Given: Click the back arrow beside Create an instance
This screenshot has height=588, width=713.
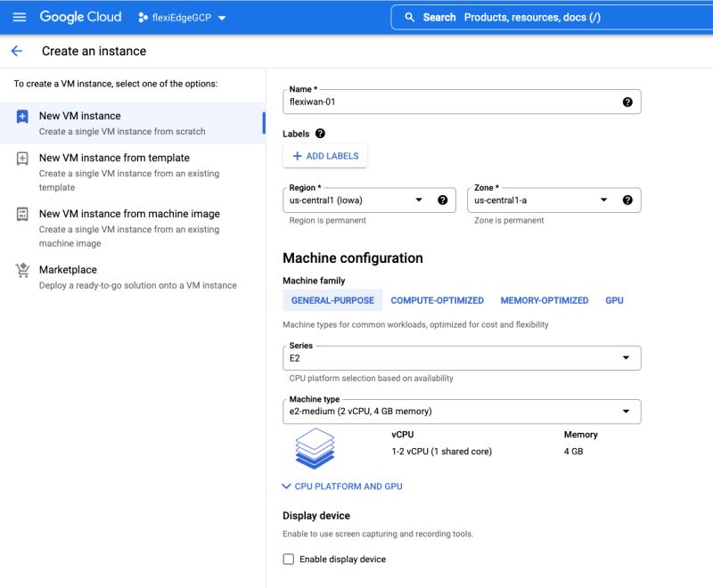Looking at the screenshot, I should (x=20, y=51).
